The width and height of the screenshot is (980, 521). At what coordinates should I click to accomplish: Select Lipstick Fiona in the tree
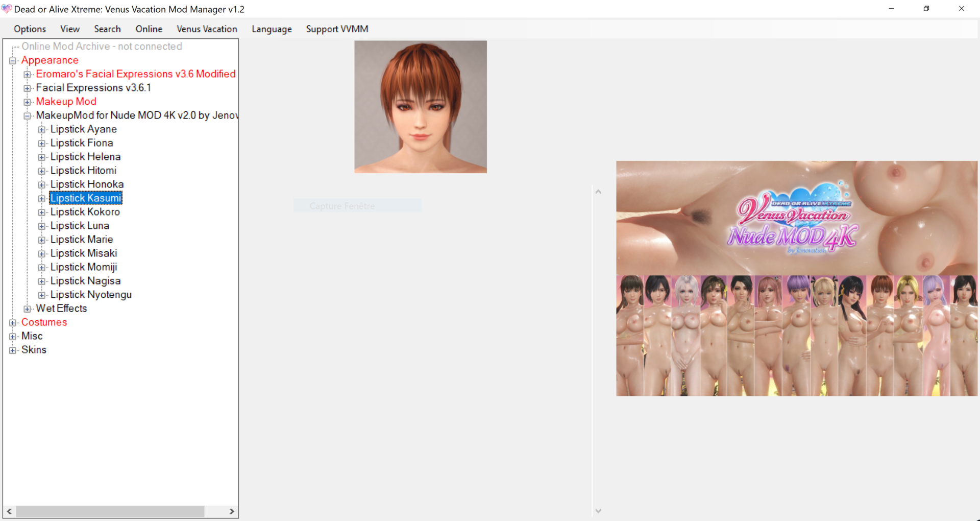pos(82,143)
